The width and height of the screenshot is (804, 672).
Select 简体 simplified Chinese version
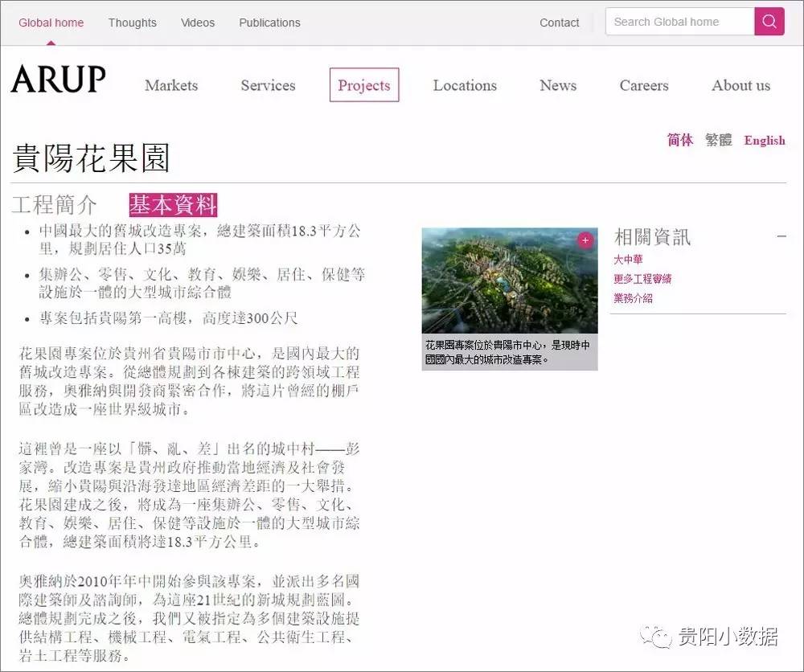(x=680, y=140)
